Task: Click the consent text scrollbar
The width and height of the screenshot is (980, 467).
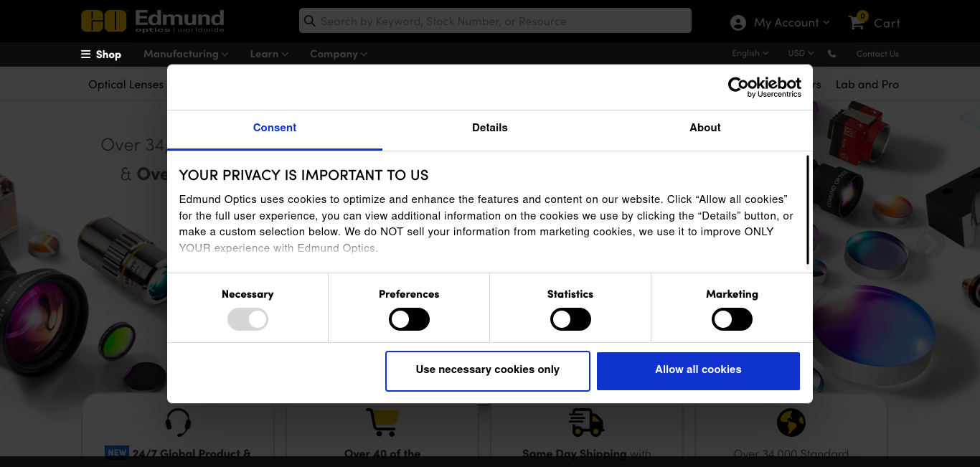Action: pyautogui.click(x=808, y=209)
